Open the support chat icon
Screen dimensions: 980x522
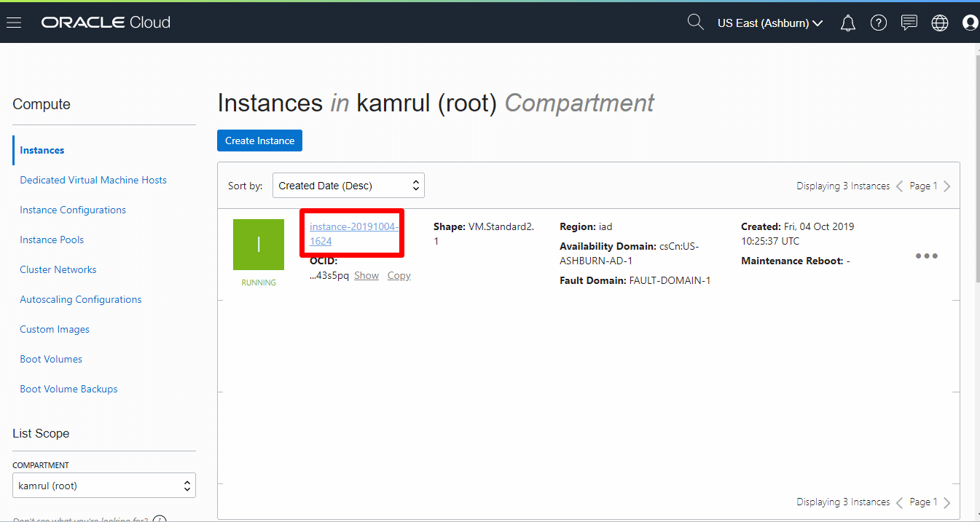click(909, 23)
